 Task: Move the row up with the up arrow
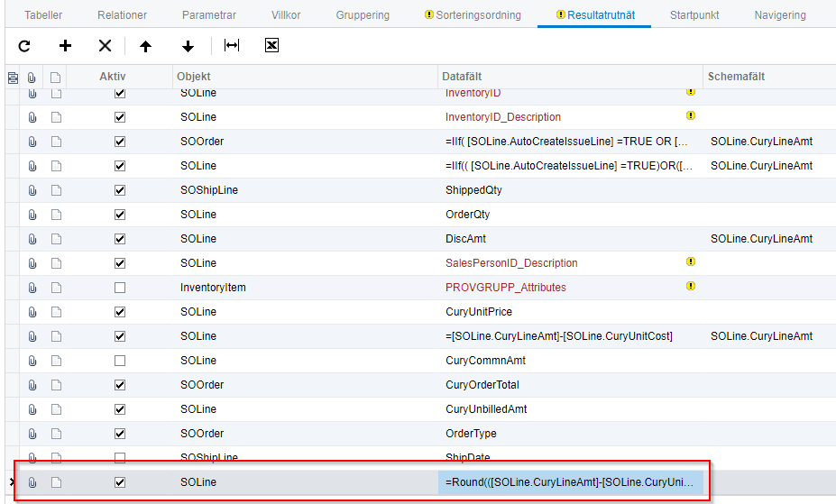[x=145, y=46]
